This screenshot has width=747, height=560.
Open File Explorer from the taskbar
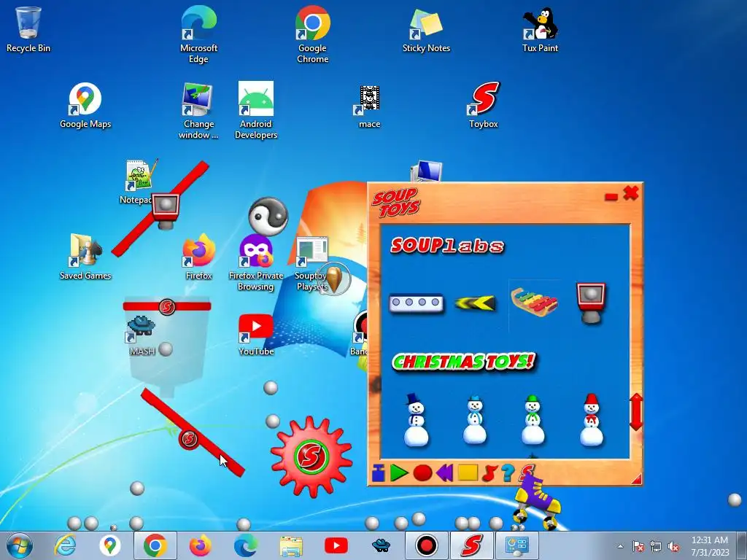[290, 546]
